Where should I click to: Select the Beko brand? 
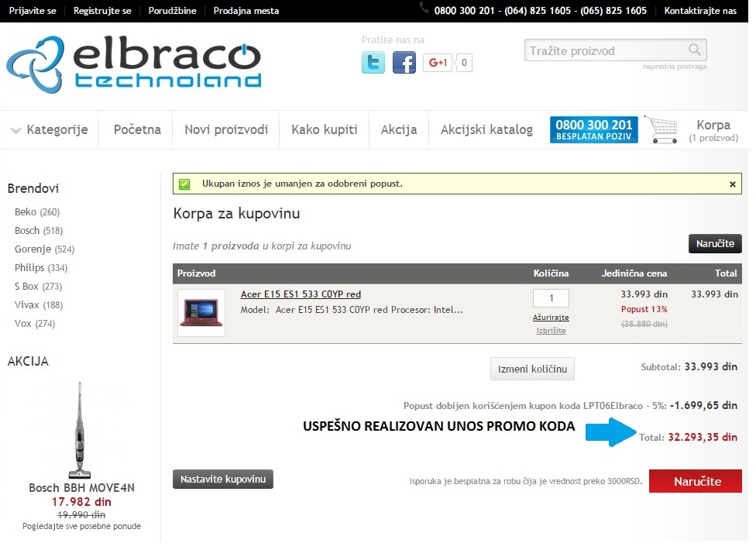tap(36, 212)
